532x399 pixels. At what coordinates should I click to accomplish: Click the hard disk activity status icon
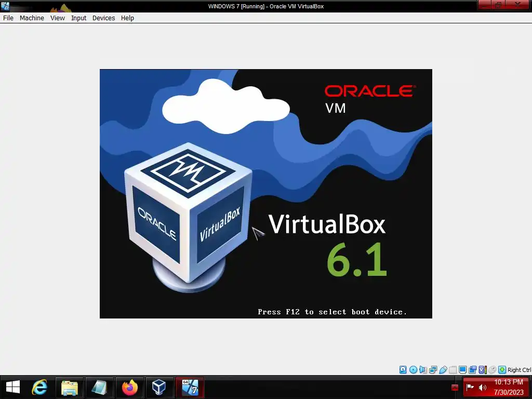click(403, 370)
